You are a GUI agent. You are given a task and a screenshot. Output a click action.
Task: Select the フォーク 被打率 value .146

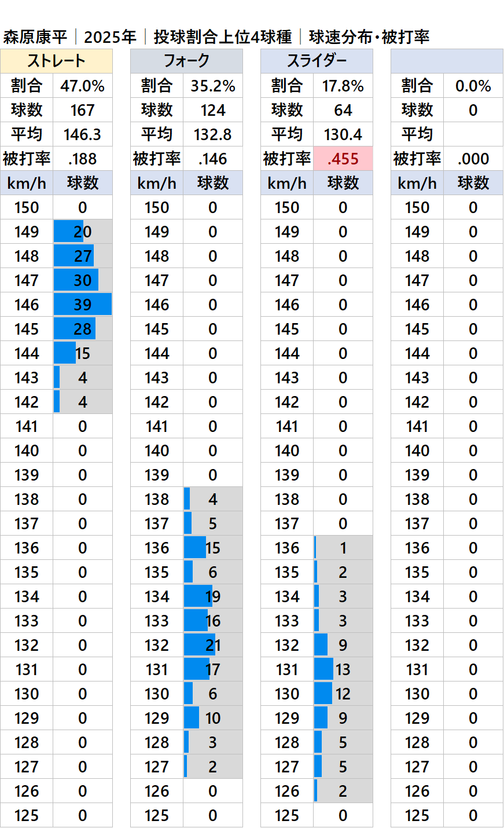[213, 159]
